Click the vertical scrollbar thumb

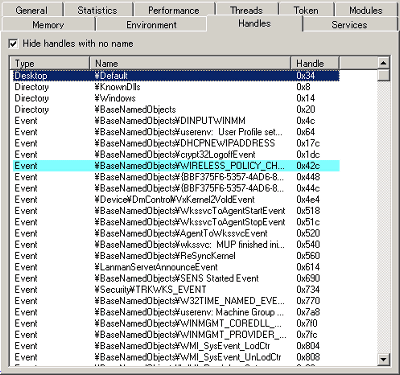[x=384, y=75]
